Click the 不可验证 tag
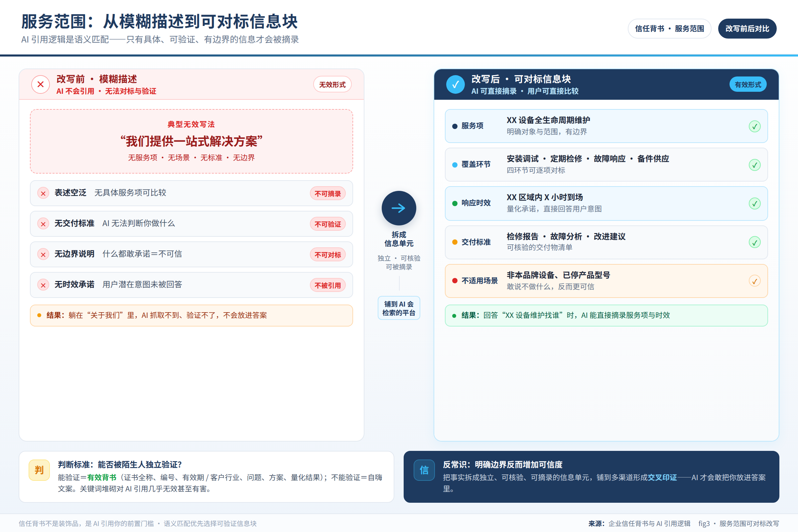The image size is (798, 532). pos(328,224)
